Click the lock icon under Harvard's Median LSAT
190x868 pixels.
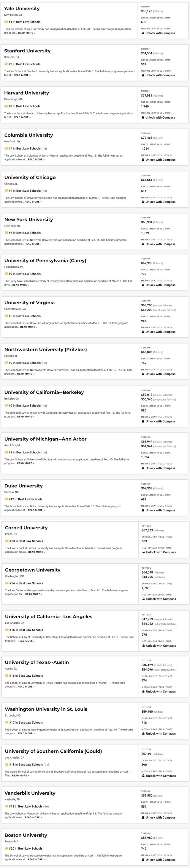point(143,118)
